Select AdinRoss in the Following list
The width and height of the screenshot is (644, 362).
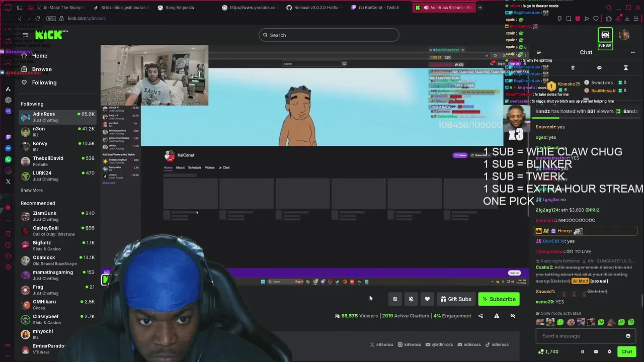coord(57,117)
